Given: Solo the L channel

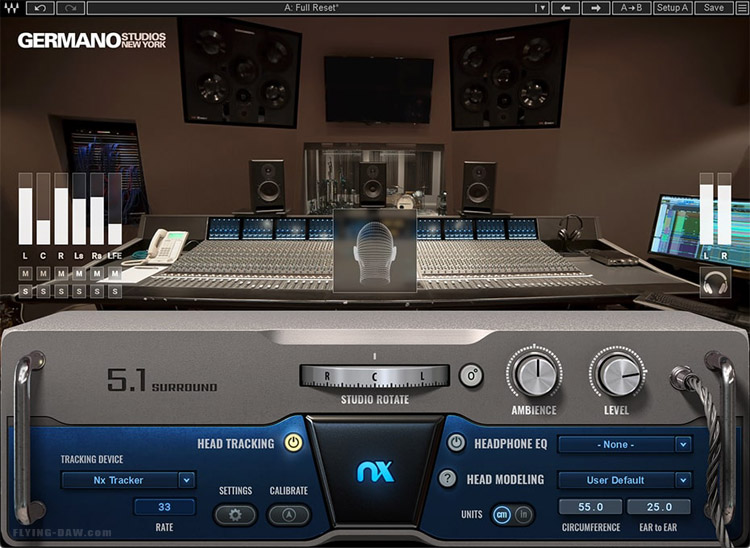Looking at the screenshot, I should [x=25, y=291].
